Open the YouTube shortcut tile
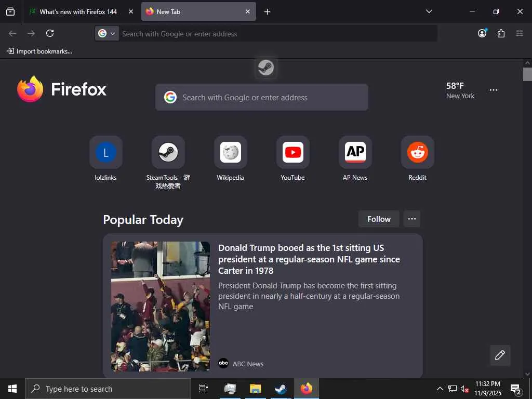The height and width of the screenshot is (399, 532). 293,152
